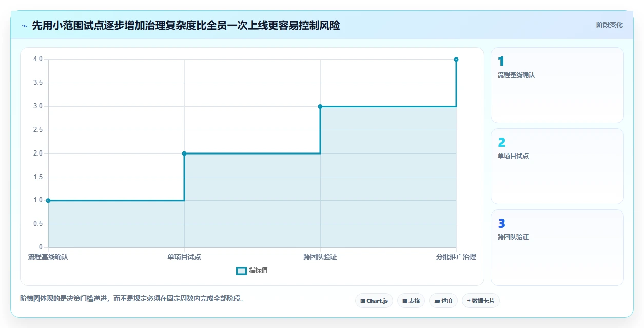This screenshot has width=644, height=328.
Task: Click the icon in the 进度 tag
Action: click(x=437, y=301)
